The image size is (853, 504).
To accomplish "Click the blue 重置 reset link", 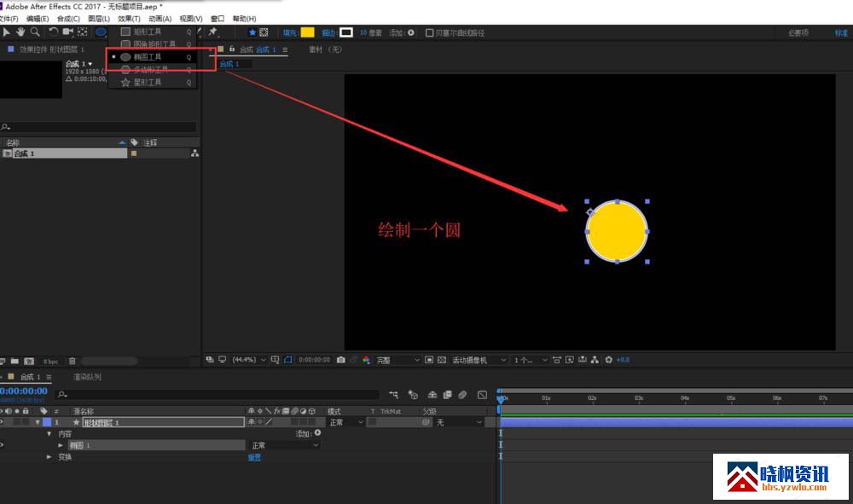I will click(x=254, y=458).
